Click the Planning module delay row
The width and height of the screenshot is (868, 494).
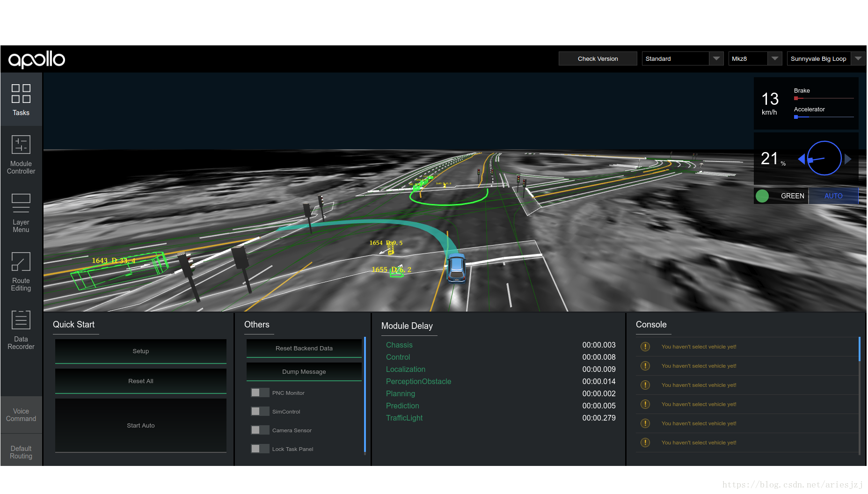click(501, 394)
